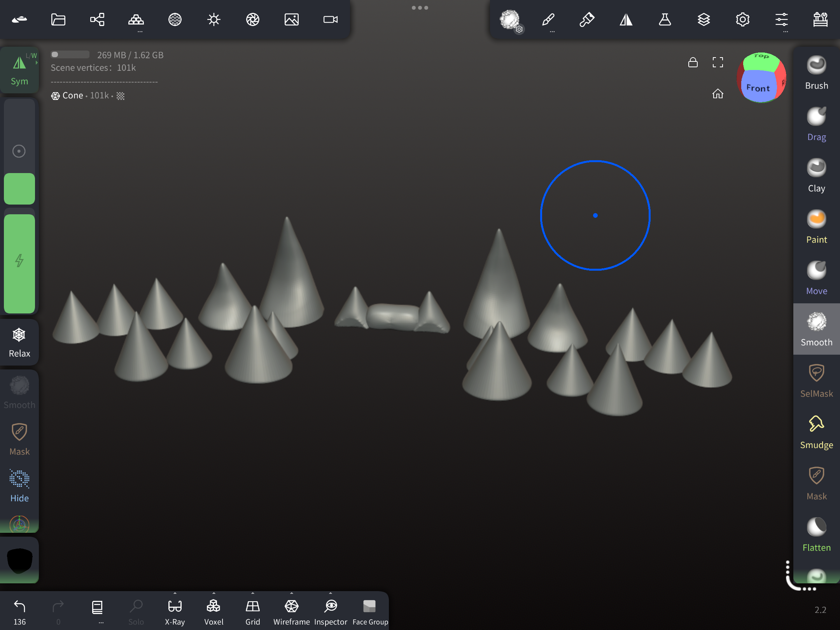Click the black color swatch

(19, 560)
